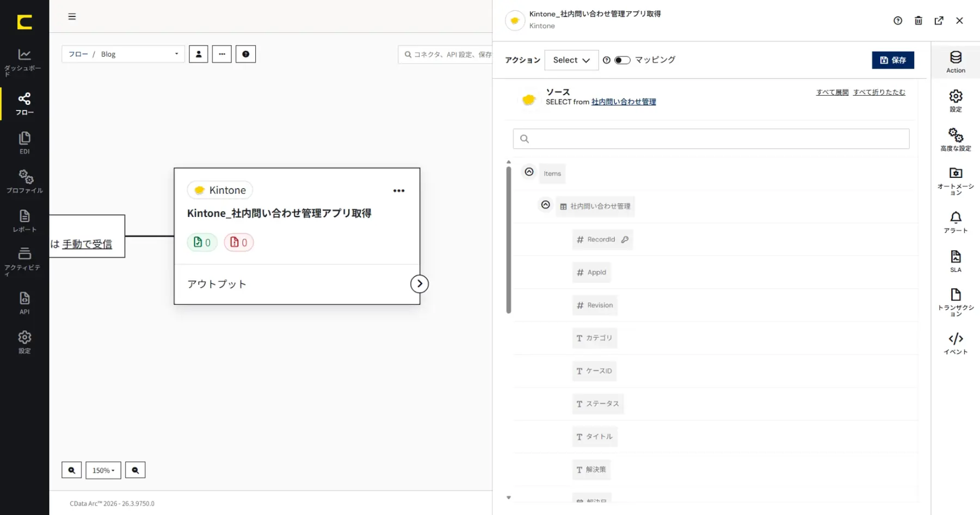This screenshot has height=515, width=980.
Task: Click the red error count badge on Kintone card
Action: click(239, 243)
